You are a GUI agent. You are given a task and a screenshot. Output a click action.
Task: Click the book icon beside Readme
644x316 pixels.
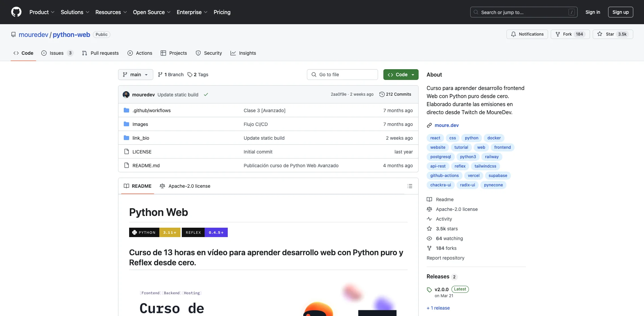pyautogui.click(x=429, y=199)
